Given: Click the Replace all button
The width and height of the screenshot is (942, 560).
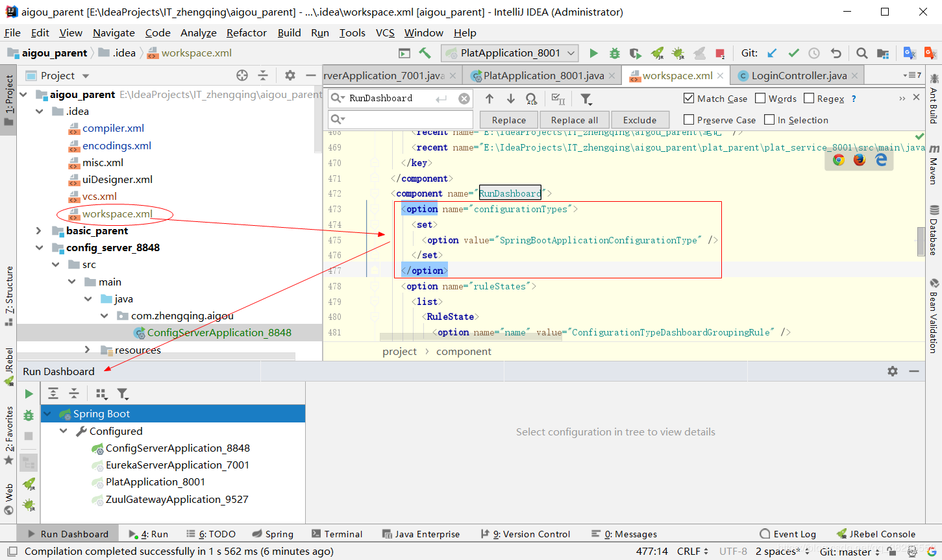Looking at the screenshot, I should tap(574, 119).
